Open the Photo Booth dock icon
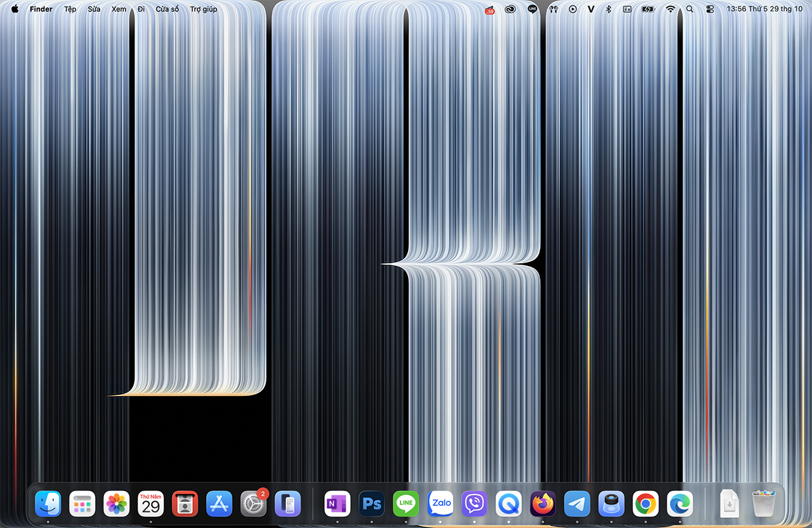This screenshot has width=812, height=528. [x=185, y=504]
